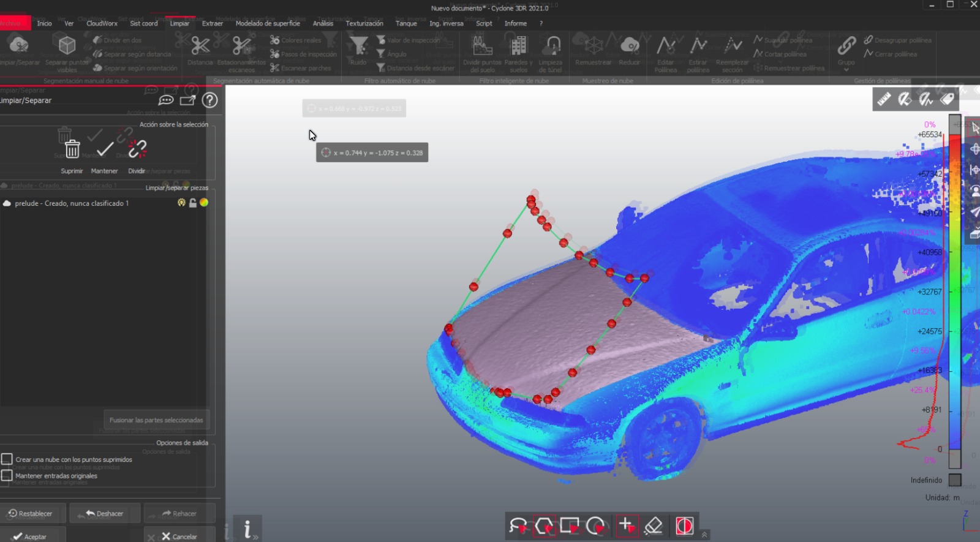Click the Suprimir trash icon
This screenshot has width=980, height=542.
[x=72, y=149]
